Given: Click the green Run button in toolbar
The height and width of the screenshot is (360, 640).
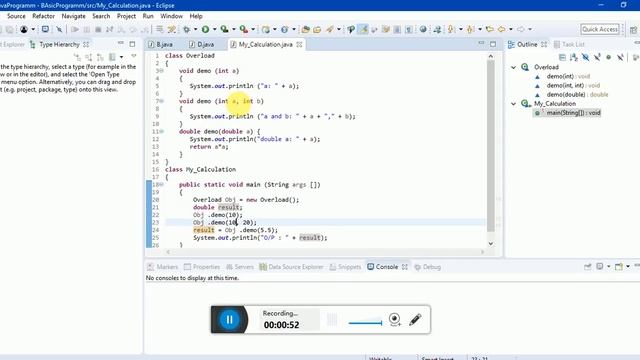Looking at the screenshot, I should 206,29.
